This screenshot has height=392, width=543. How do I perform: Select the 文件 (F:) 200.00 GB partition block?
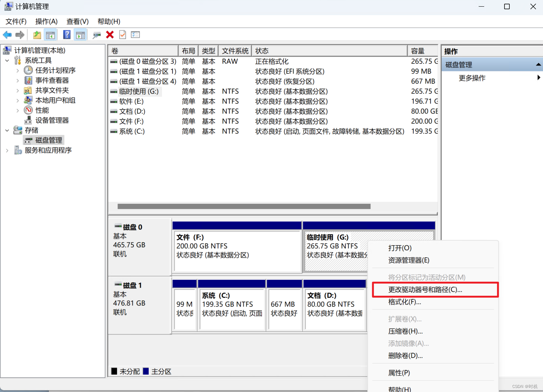237,247
